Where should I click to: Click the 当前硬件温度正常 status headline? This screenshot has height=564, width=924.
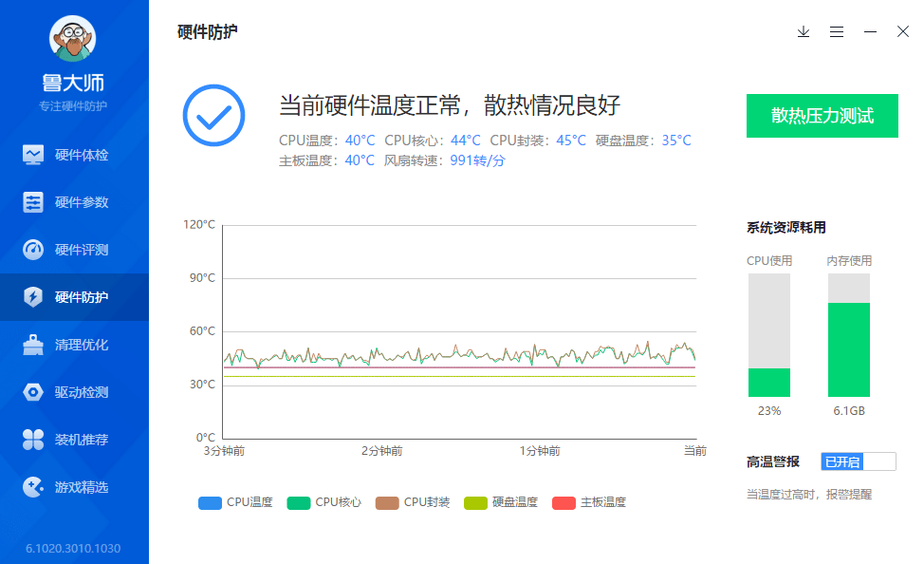[450, 105]
